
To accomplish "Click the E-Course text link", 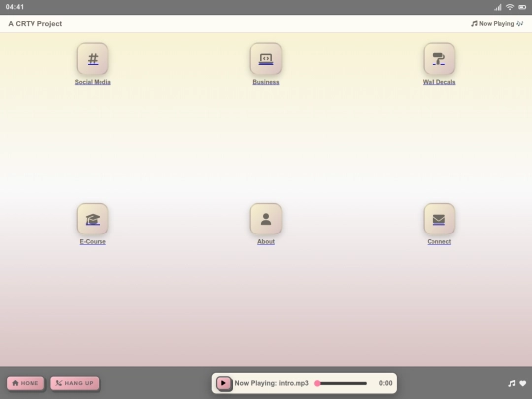I will [93, 242].
